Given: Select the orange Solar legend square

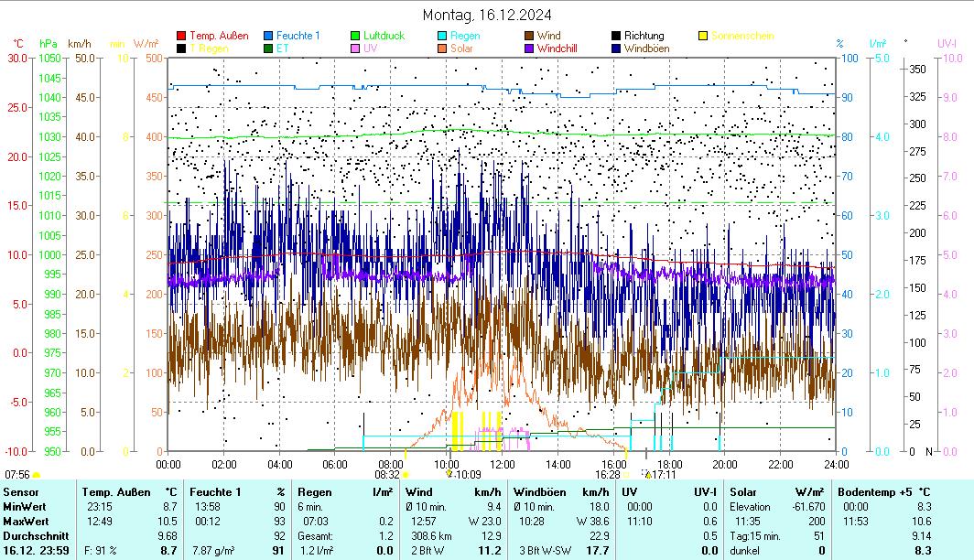Looking at the screenshot, I should 442,48.
